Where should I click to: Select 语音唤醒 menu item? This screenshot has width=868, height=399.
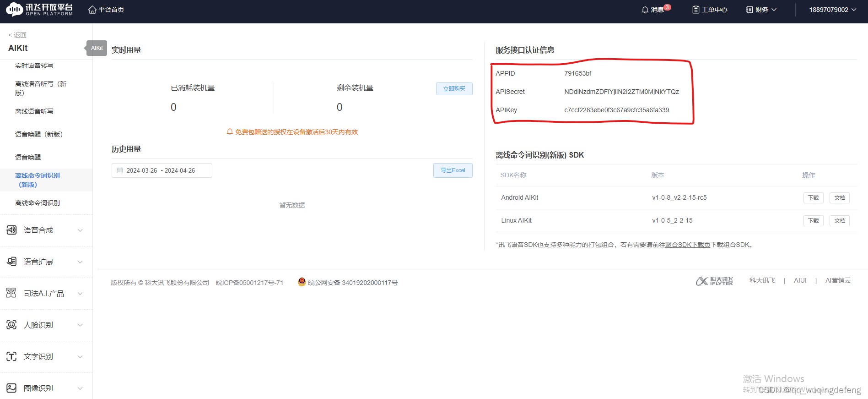[x=28, y=157]
